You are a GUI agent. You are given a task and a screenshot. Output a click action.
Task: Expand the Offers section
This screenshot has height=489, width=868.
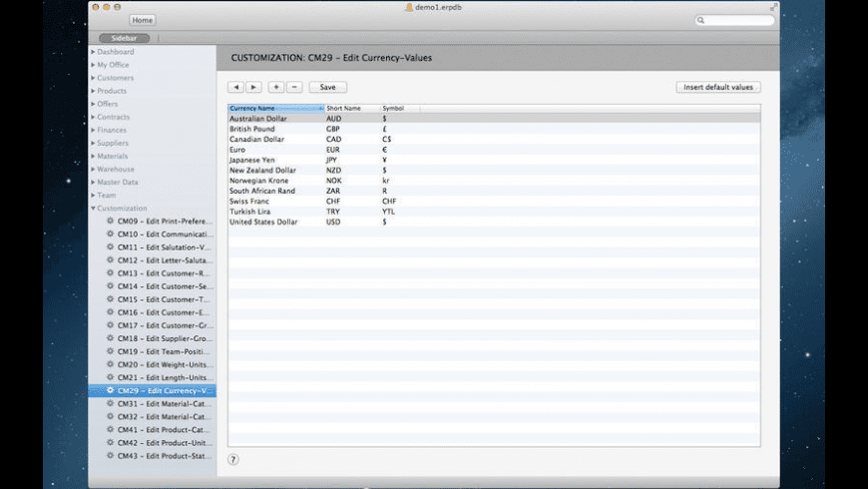93,104
